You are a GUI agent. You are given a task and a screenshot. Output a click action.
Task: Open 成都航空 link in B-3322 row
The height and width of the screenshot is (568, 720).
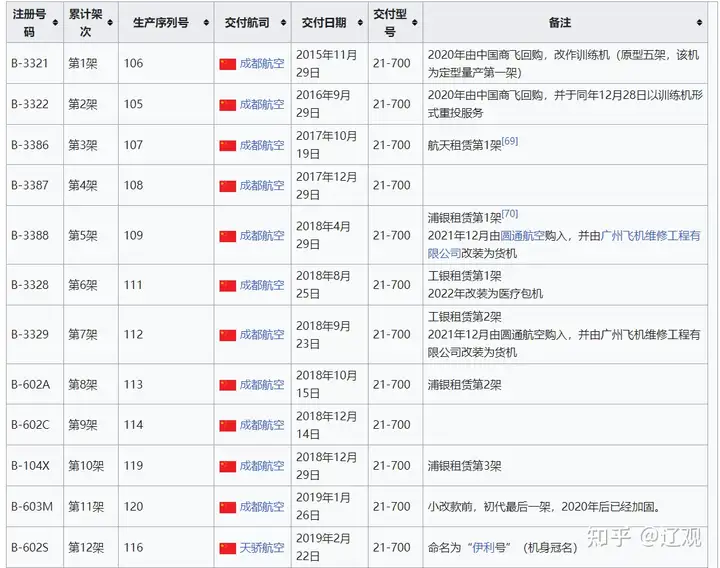262,104
